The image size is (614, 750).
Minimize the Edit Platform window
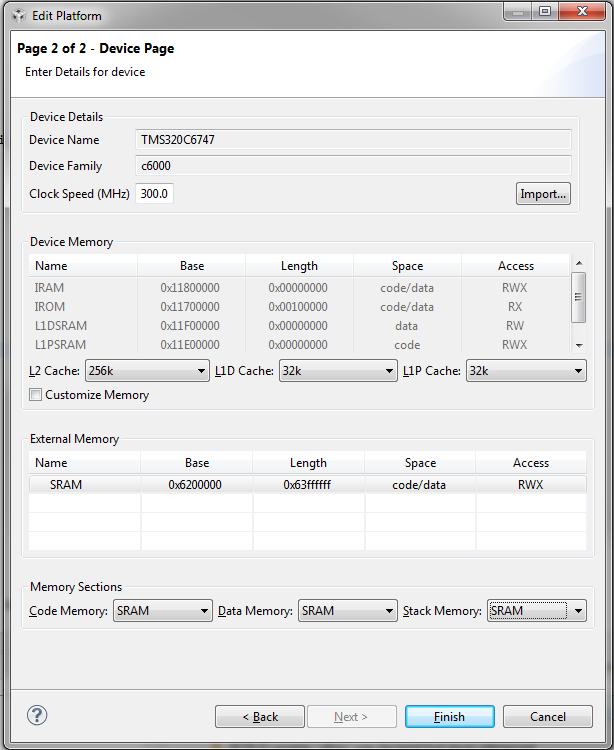518,11
